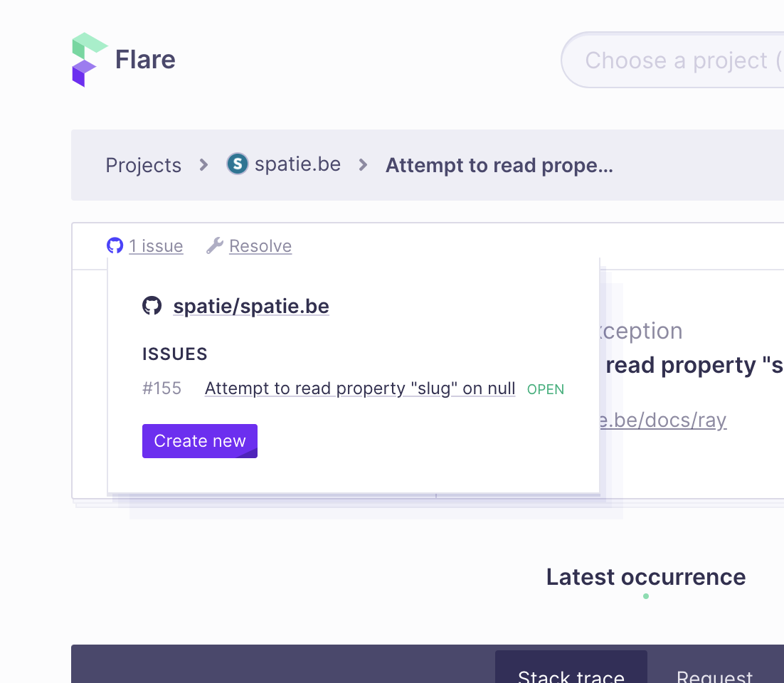Click the GitHub icon beside spatie/spatie.be
This screenshot has width=784, height=683.
(152, 305)
